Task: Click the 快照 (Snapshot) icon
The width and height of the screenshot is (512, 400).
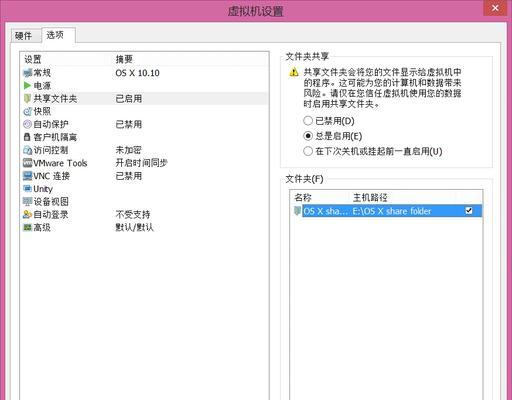Action: [27, 111]
